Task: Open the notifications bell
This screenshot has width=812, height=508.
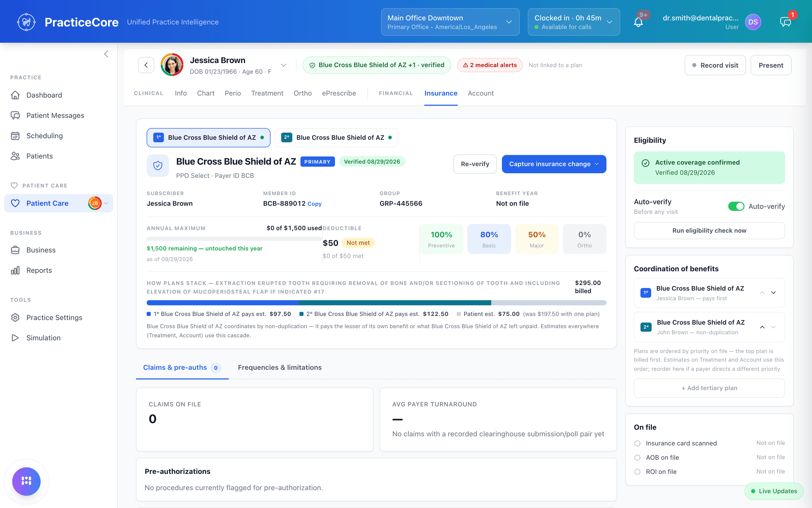Action: click(x=638, y=22)
